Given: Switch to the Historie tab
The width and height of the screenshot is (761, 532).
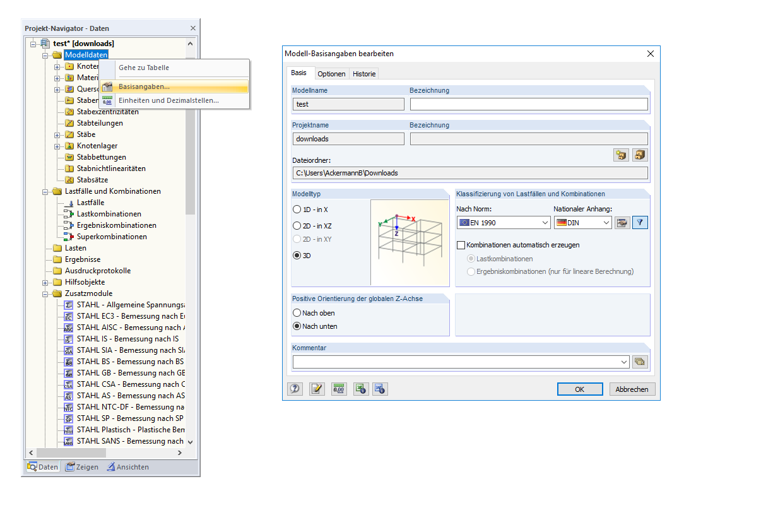Looking at the screenshot, I should click(364, 74).
